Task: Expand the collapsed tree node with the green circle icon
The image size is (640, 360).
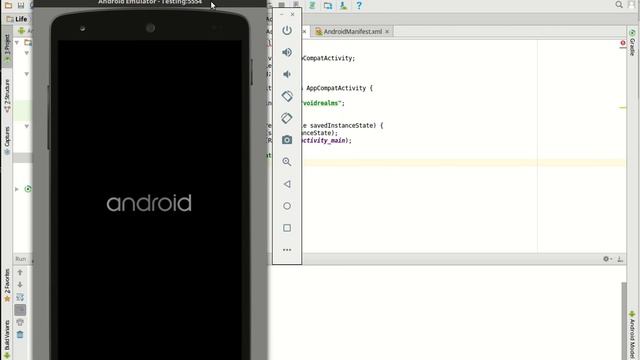Action: point(17,189)
